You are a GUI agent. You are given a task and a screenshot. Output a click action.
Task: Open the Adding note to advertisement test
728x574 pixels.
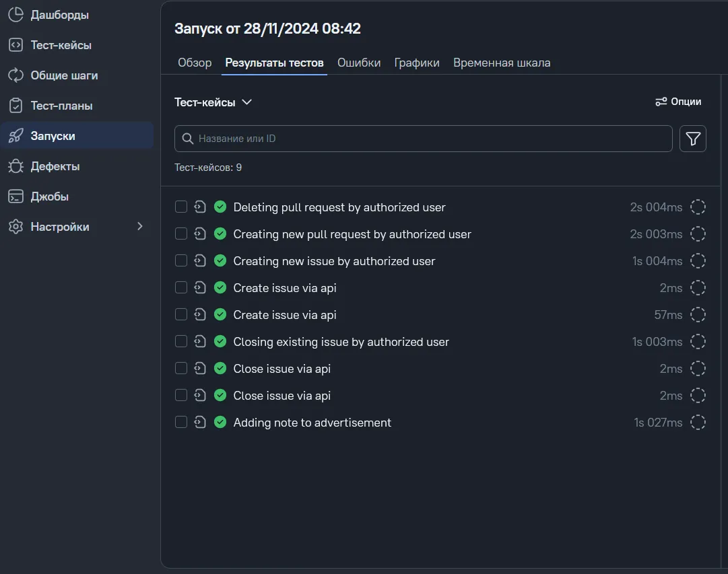point(312,423)
